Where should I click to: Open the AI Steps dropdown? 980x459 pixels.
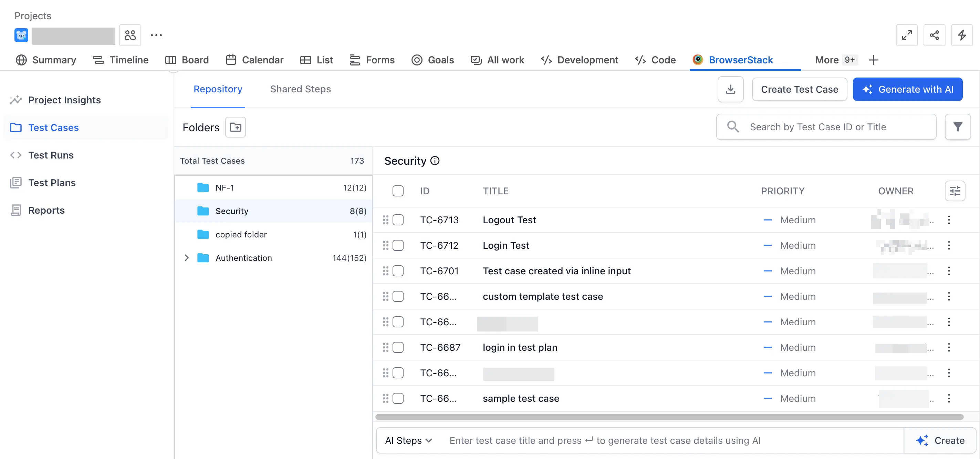coord(408,440)
